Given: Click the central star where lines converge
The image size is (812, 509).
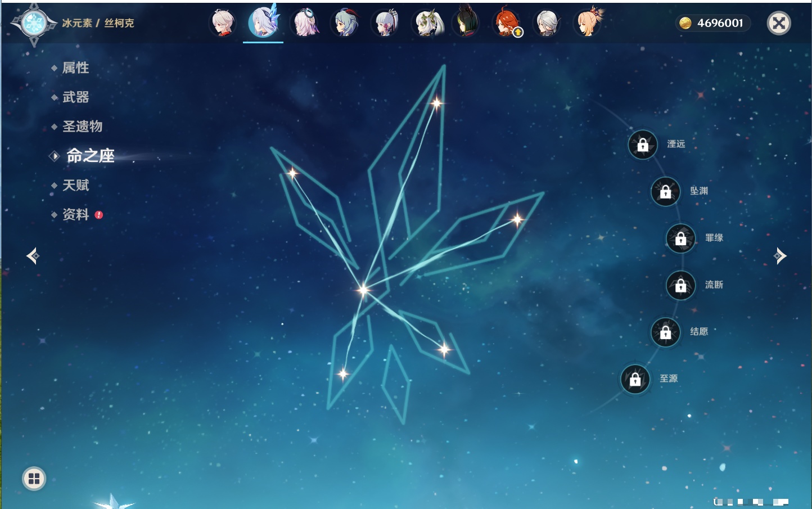Looking at the screenshot, I should pos(363,290).
